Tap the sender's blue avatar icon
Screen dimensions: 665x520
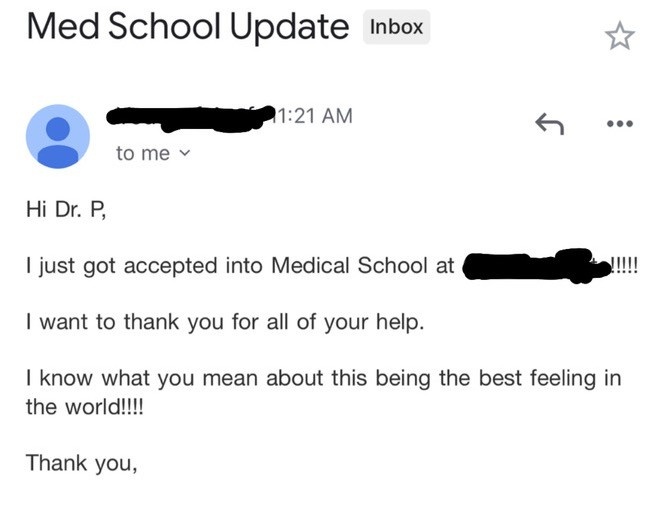[x=58, y=136]
